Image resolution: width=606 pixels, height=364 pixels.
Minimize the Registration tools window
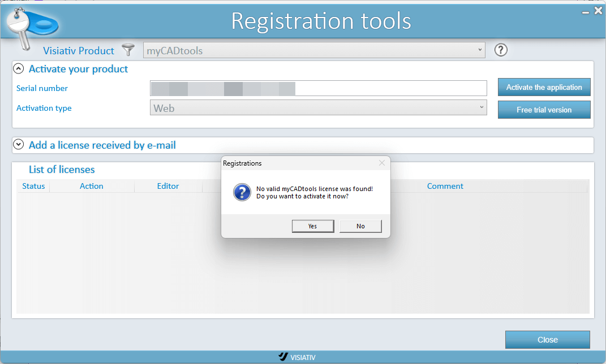tap(586, 10)
